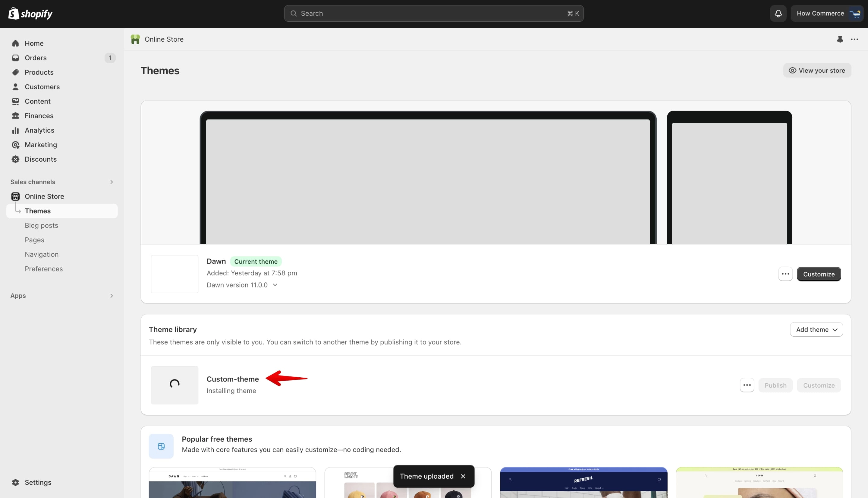The height and width of the screenshot is (498, 868).
Task: Open the page header more-actions menu
Action: tap(854, 39)
